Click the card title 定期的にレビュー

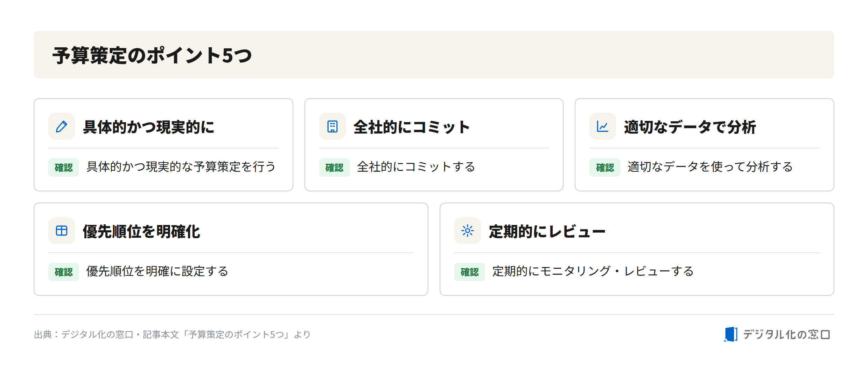pos(547,231)
